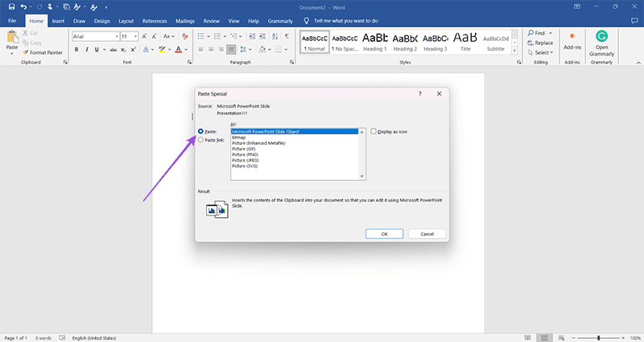Toggle Superscript formatting

click(133, 49)
